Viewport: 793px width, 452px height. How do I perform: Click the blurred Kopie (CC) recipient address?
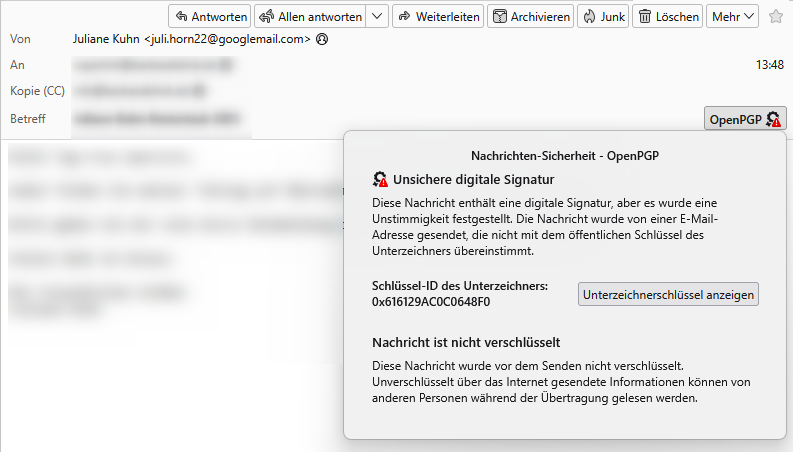[139, 91]
